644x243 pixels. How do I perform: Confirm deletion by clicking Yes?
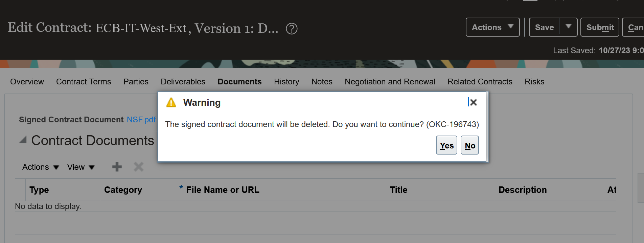[446, 145]
